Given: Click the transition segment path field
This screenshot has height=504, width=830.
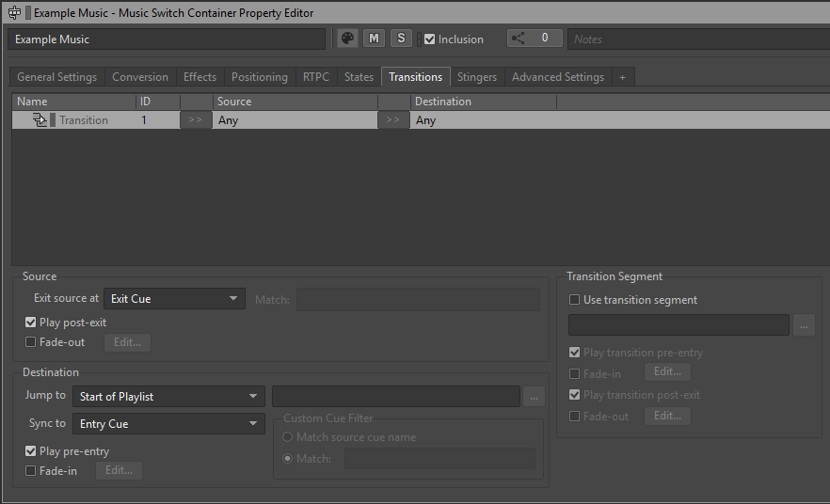Looking at the screenshot, I should point(678,325).
